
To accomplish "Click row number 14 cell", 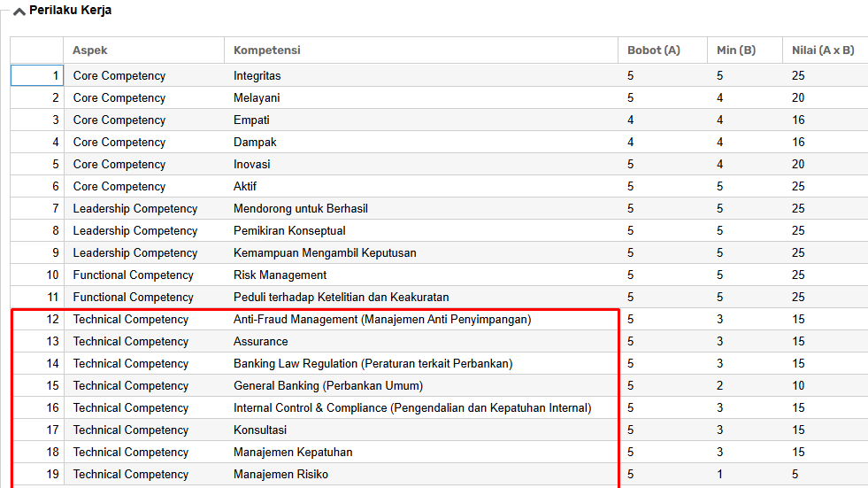I will tap(37, 363).
